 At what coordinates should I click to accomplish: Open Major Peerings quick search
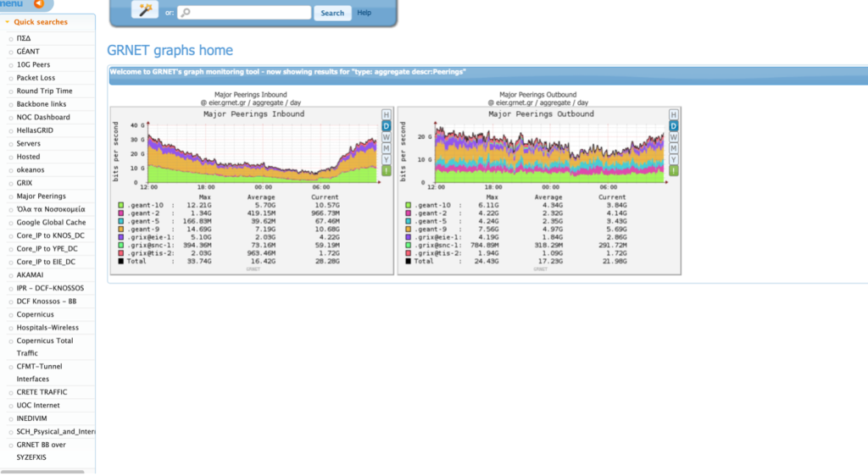coord(41,196)
